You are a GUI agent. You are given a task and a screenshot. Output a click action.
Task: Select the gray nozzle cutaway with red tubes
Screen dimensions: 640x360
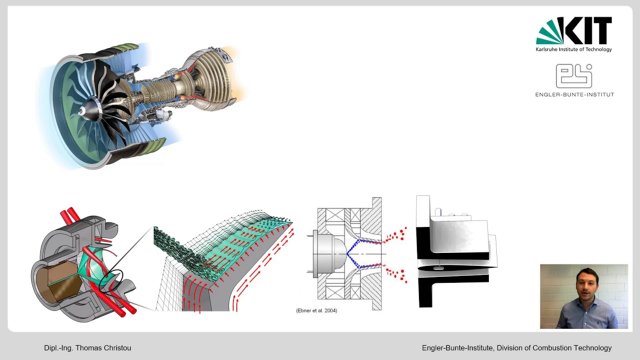coord(85,264)
